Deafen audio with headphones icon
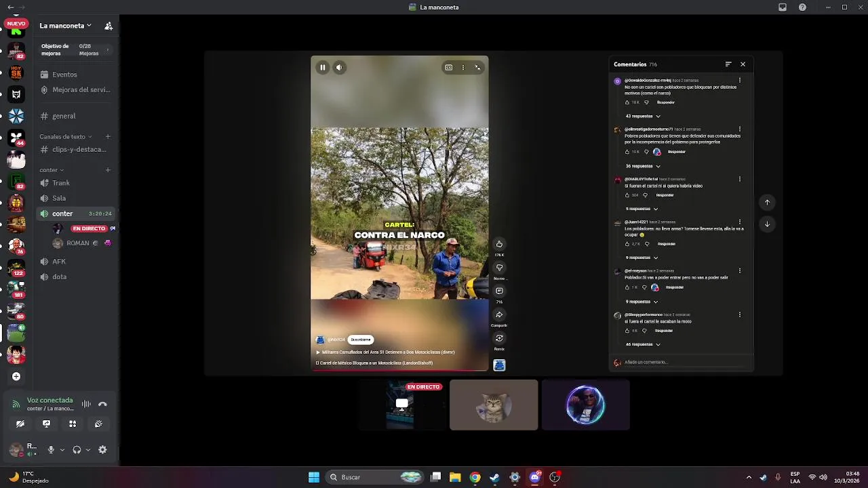Image resolution: width=868 pixels, height=488 pixels. pos(77,449)
